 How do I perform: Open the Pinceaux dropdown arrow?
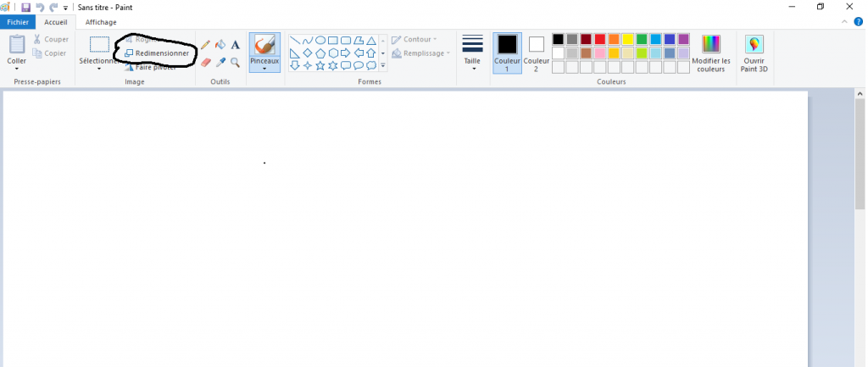coord(264,69)
